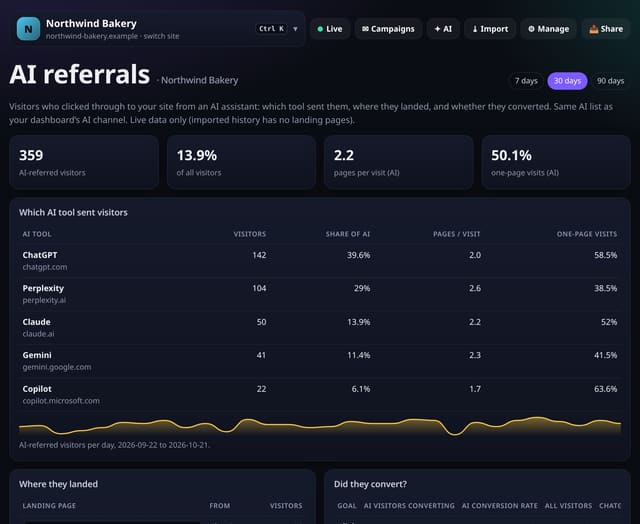640x524 pixels.
Task: Open the Manage settings button
Action: (549, 29)
